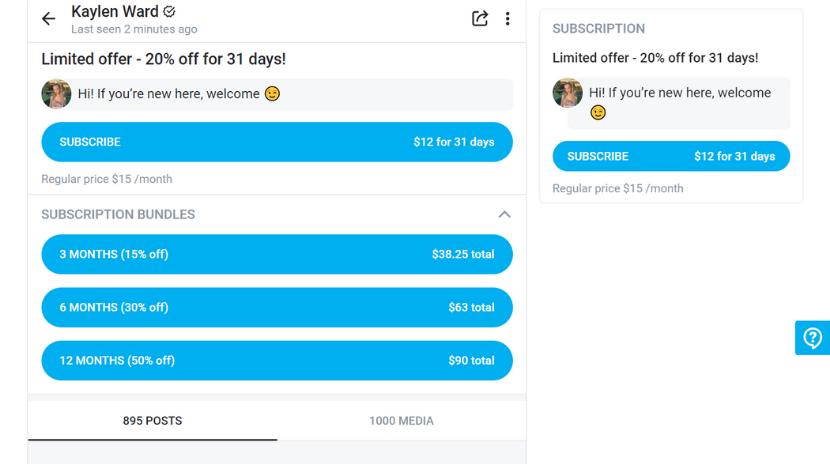Subscribe for $12 in the main panel
The image size is (830, 464).
(x=276, y=142)
